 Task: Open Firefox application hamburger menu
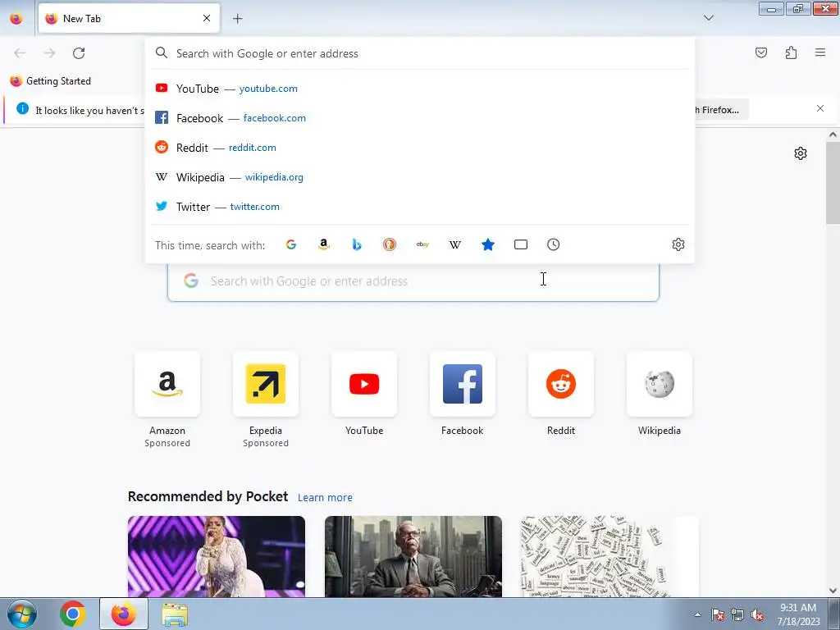point(820,52)
